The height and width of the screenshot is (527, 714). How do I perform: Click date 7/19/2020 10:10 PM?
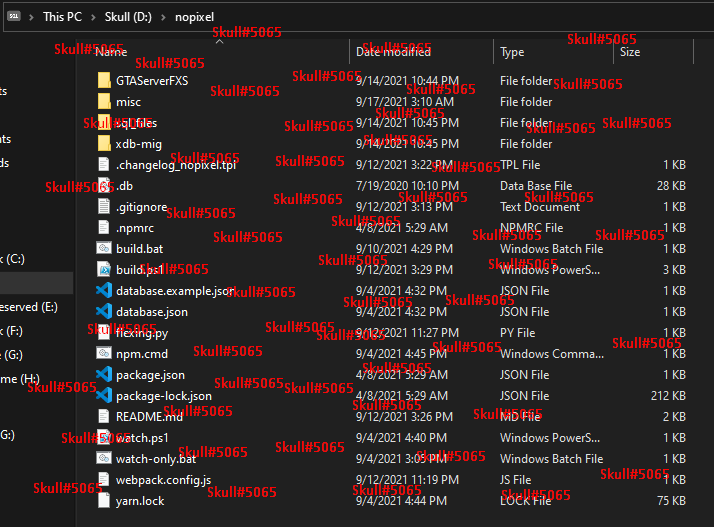[x=407, y=186]
